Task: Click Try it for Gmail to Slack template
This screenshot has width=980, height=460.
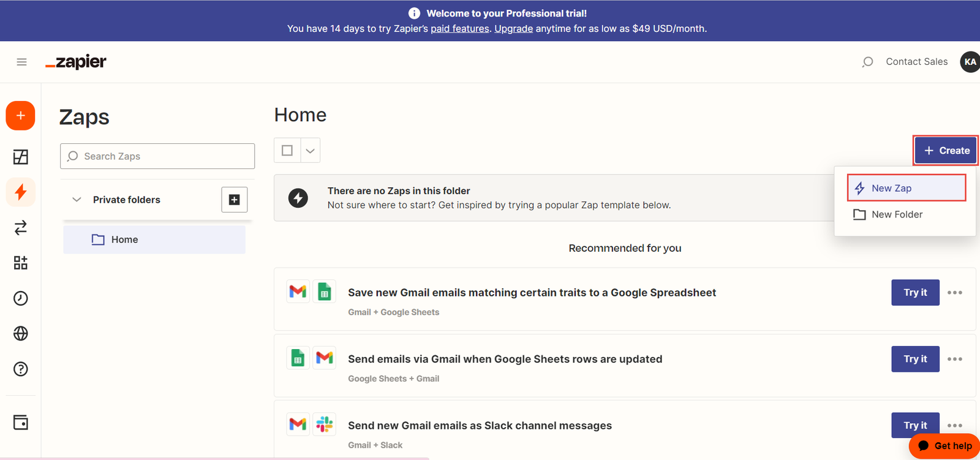Action: pos(915,425)
